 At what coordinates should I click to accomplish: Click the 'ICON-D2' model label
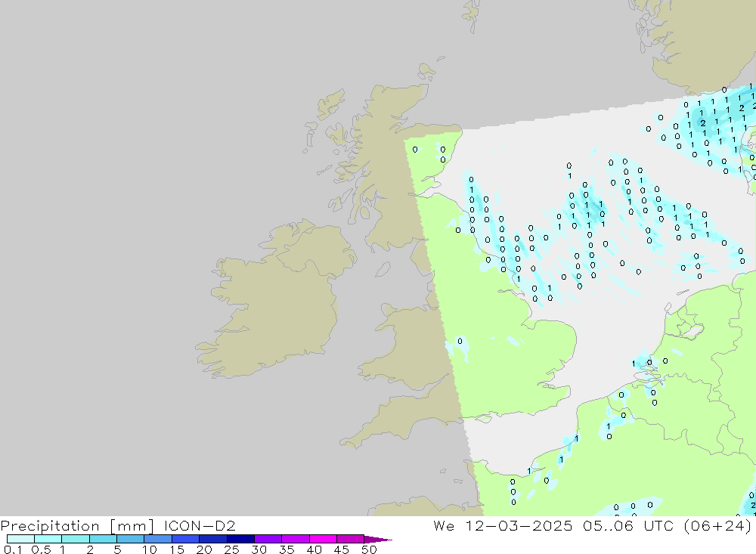tap(200, 525)
